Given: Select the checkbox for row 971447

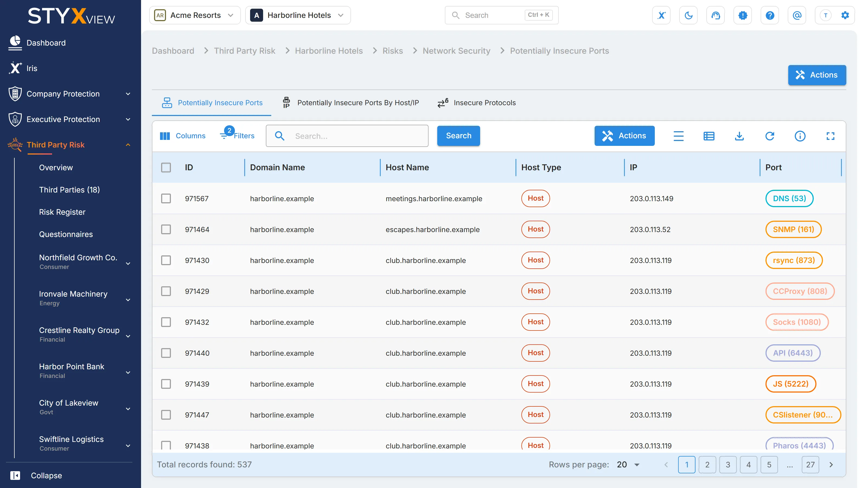Looking at the screenshot, I should (166, 415).
